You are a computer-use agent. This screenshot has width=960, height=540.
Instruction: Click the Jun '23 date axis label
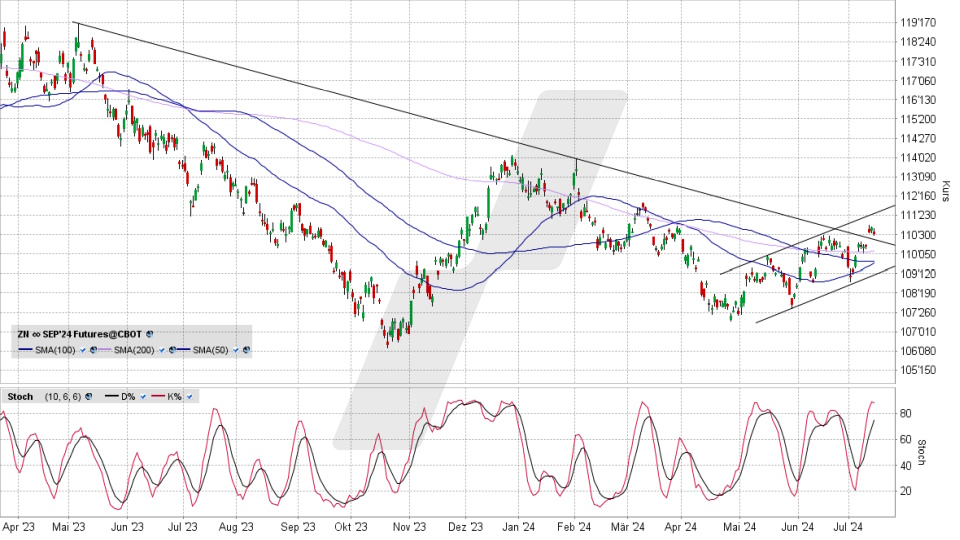[x=127, y=527]
